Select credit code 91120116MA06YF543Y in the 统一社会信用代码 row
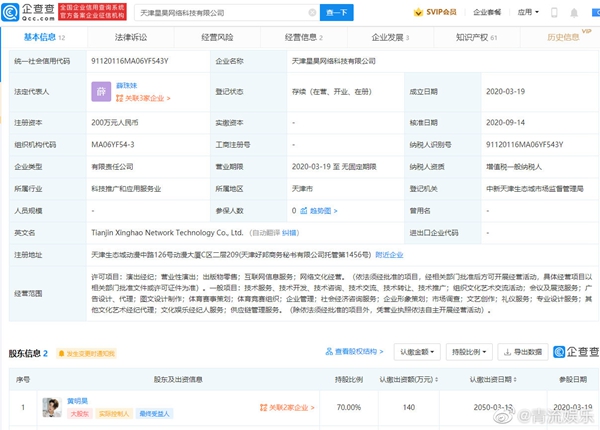Screen dimensions: 600x430 [130, 61]
